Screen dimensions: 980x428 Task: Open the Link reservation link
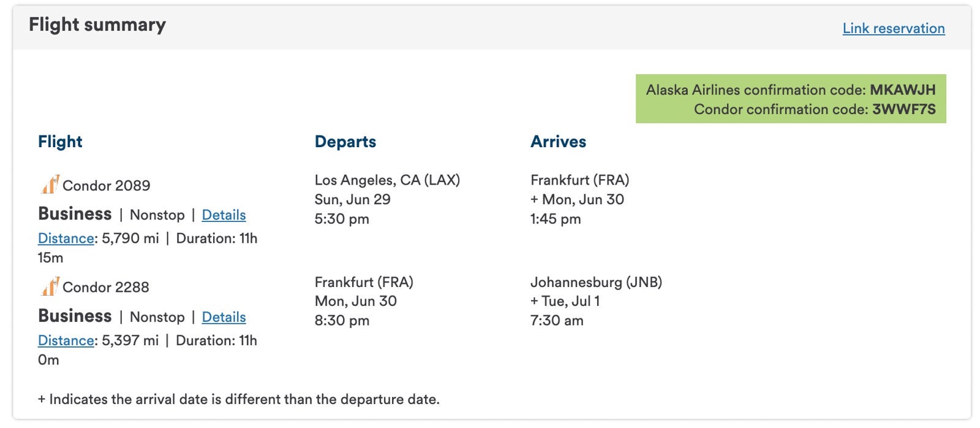click(894, 28)
